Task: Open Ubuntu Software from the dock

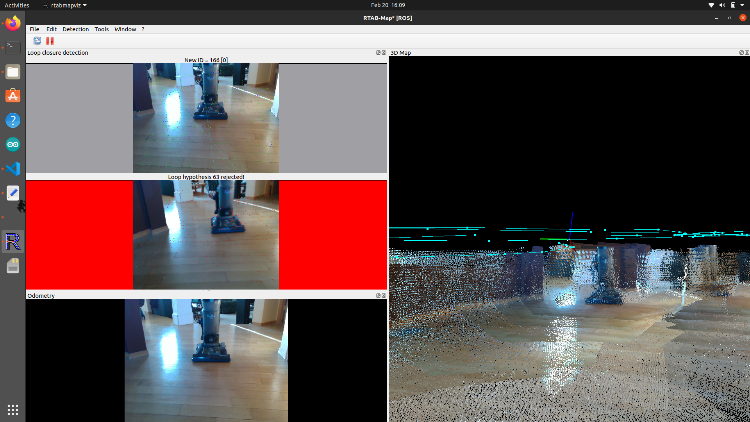Action: [13, 96]
